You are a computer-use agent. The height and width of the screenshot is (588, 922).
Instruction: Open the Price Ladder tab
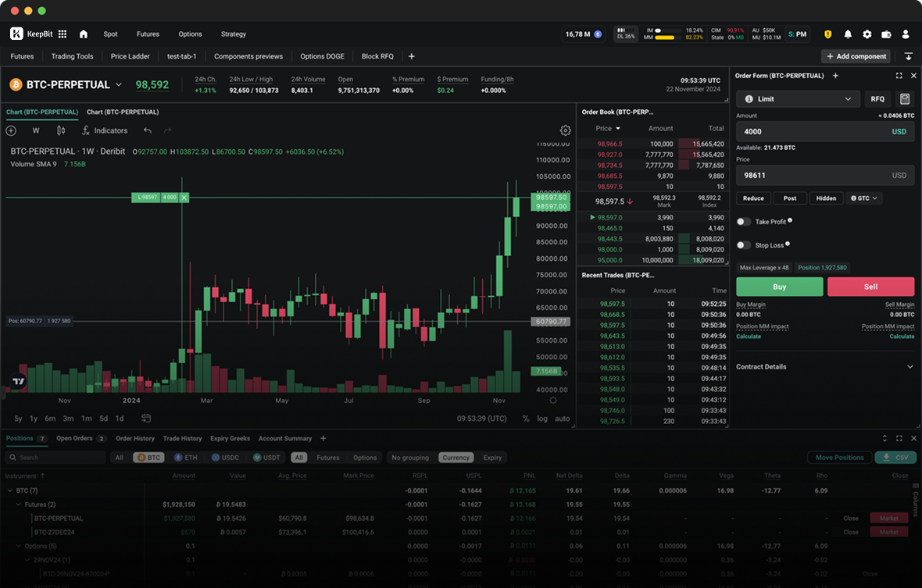point(130,56)
